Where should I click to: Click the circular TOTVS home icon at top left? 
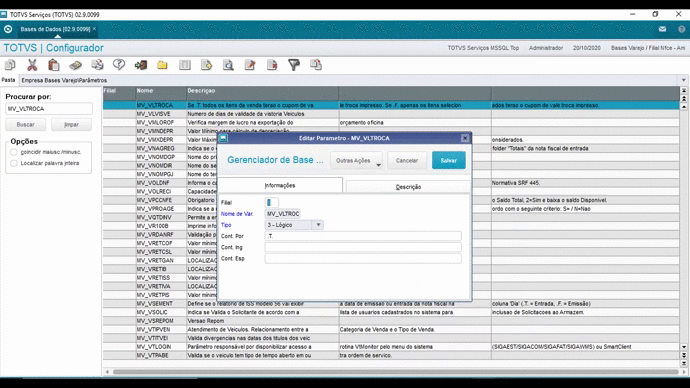(x=8, y=29)
